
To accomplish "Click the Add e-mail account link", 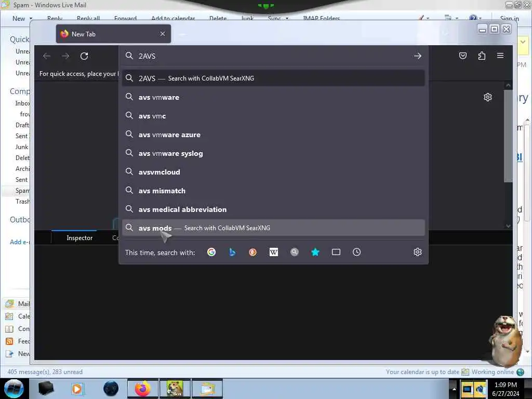I will [x=20, y=242].
